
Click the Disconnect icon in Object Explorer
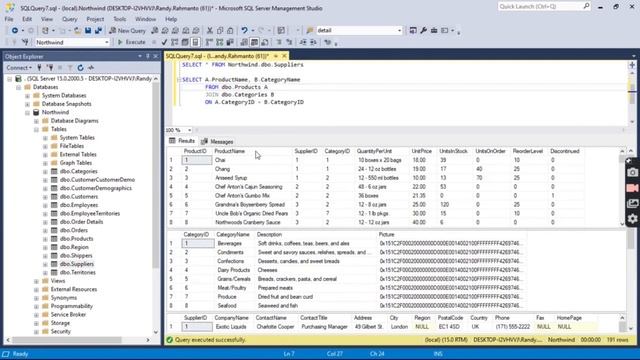pos(50,68)
